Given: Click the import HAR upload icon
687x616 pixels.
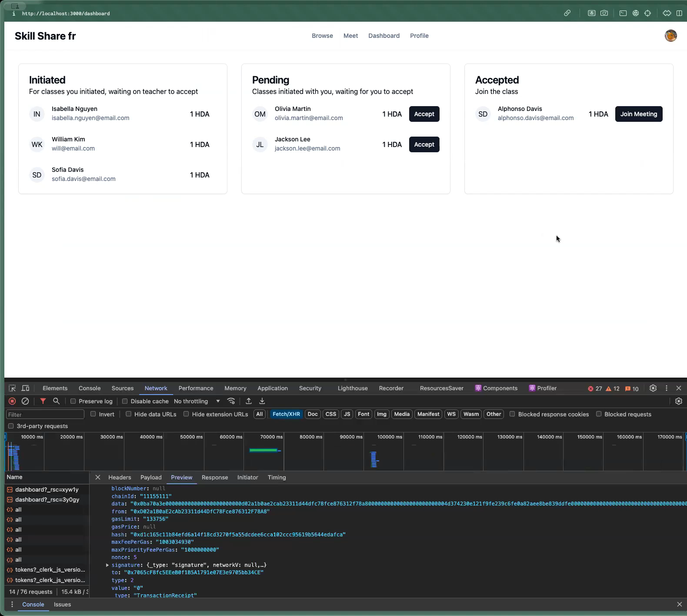Looking at the screenshot, I should click(249, 401).
